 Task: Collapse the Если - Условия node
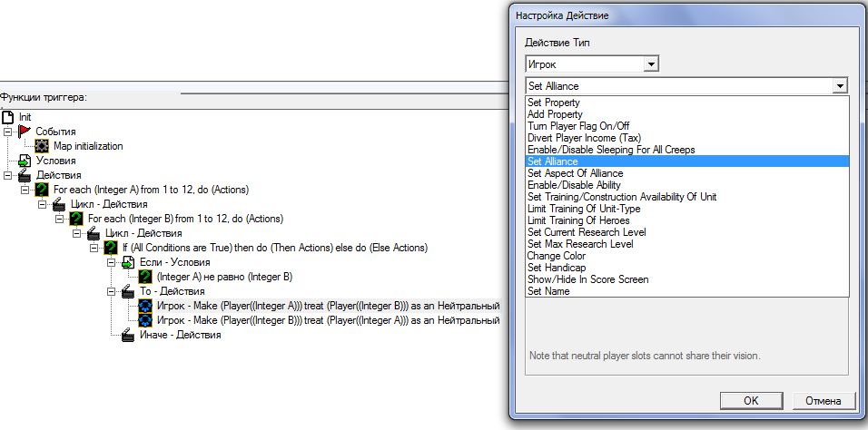tap(111, 262)
